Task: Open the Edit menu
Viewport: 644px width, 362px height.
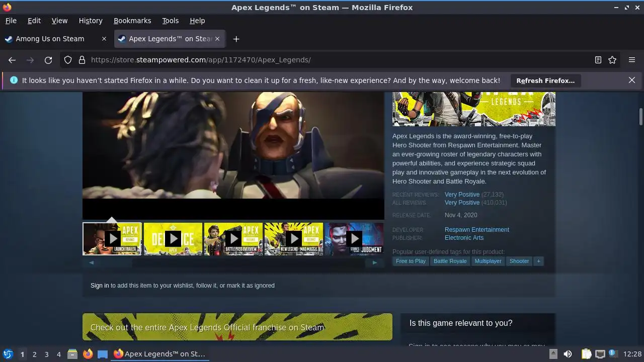Action: click(x=34, y=21)
